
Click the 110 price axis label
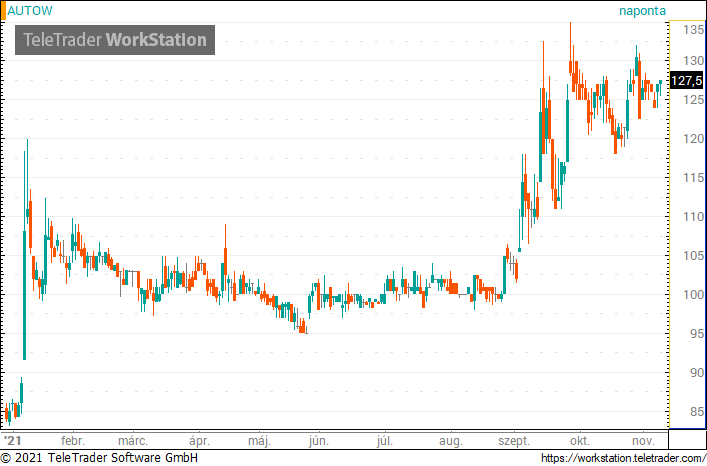coord(693,217)
